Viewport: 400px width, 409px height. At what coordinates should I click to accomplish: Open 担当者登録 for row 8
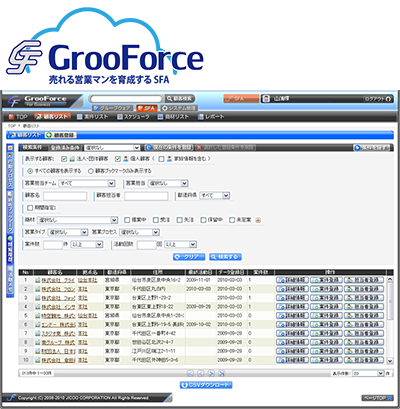point(364,342)
